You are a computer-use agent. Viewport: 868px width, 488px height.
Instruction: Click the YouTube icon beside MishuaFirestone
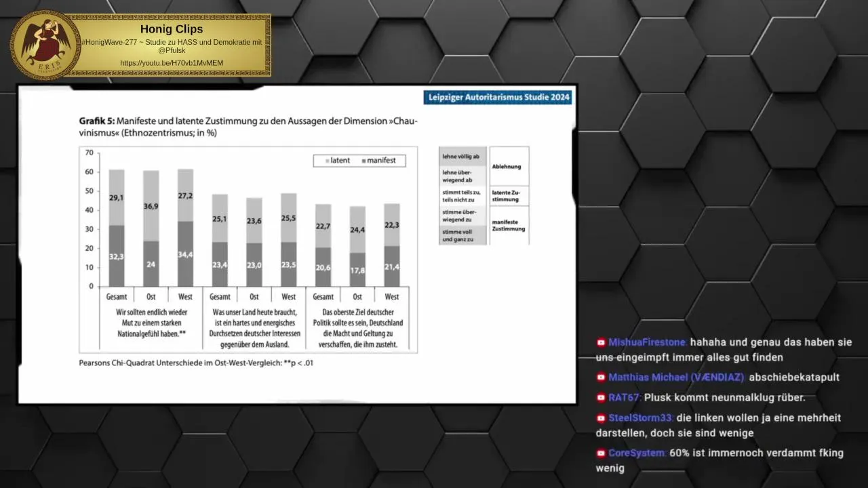click(x=601, y=343)
